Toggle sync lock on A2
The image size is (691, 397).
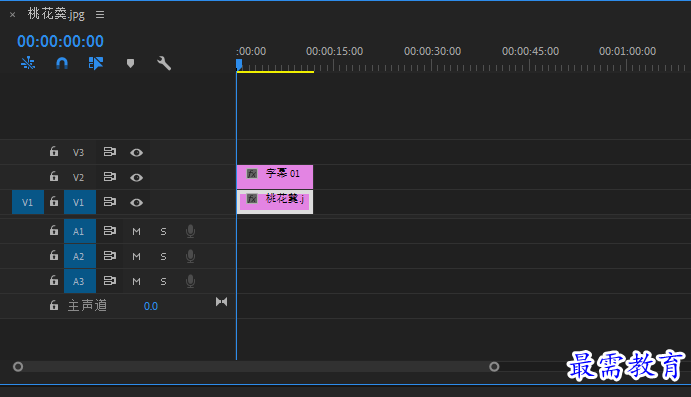pos(110,256)
